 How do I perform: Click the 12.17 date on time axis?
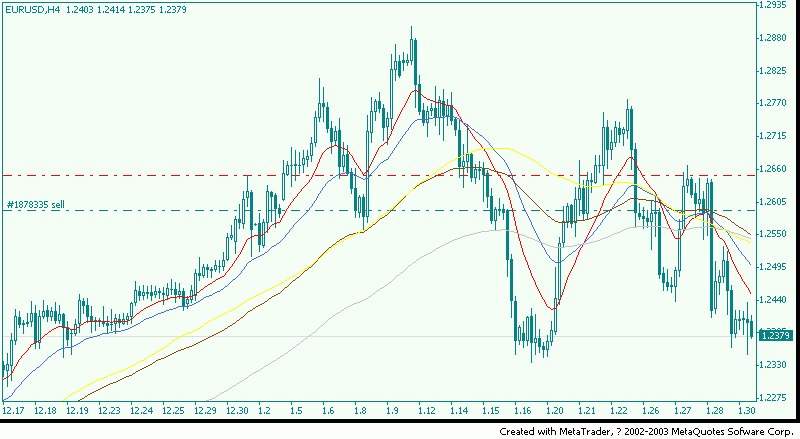(13, 410)
